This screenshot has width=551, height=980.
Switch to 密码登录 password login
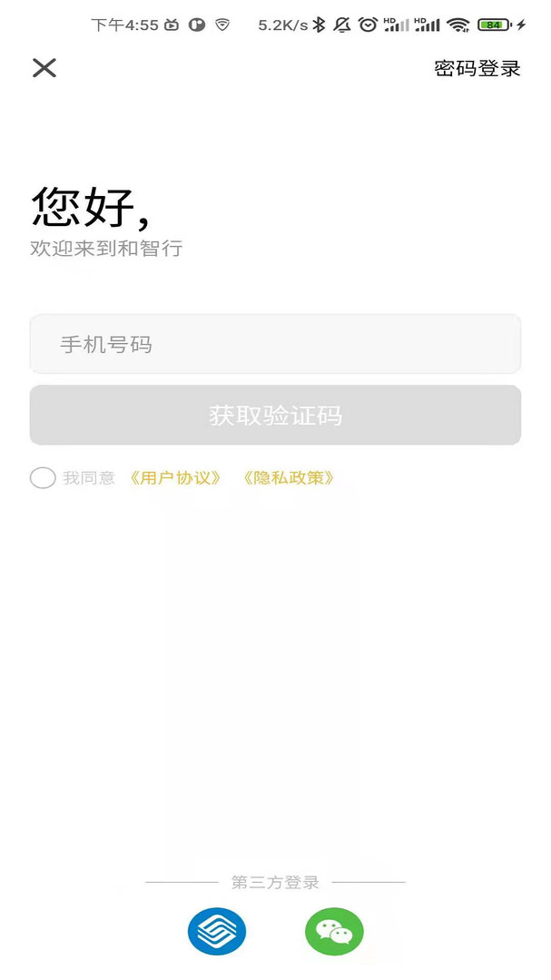click(x=477, y=69)
